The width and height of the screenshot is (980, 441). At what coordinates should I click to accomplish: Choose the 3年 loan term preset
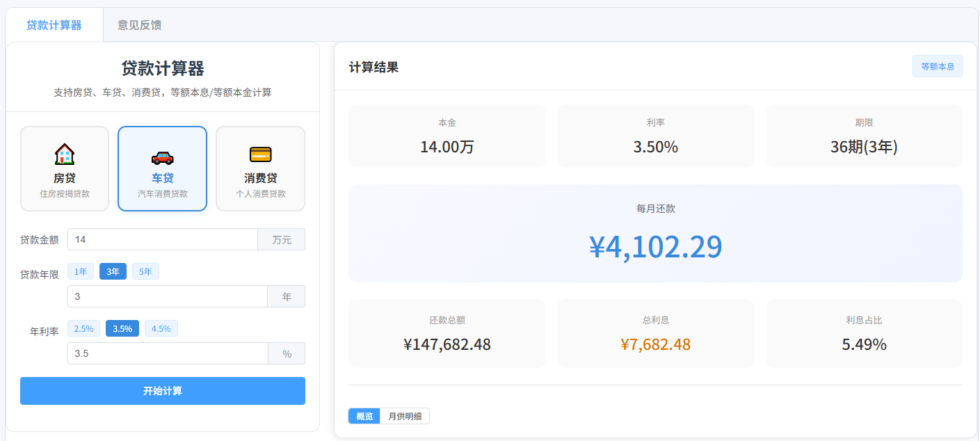(x=113, y=271)
